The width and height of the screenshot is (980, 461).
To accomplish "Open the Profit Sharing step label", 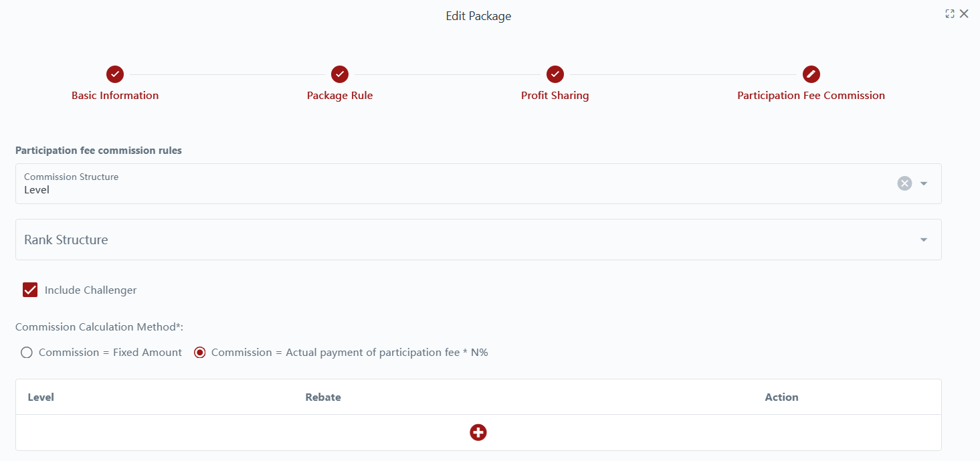I will (555, 96).
